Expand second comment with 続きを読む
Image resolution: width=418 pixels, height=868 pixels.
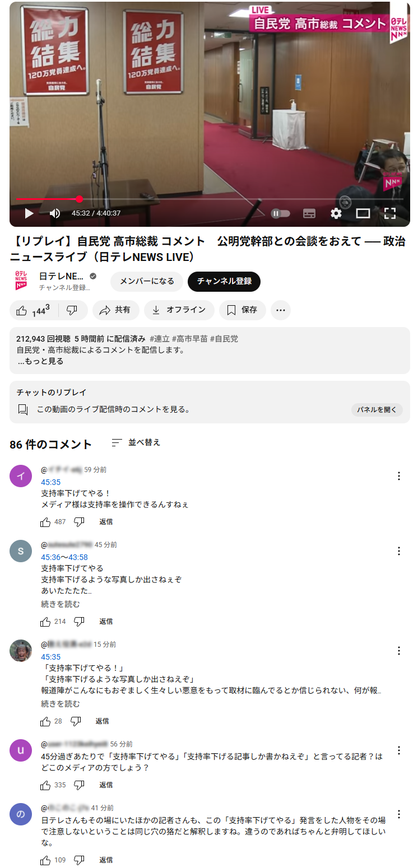pyautogui.click(x=61, y=604)
